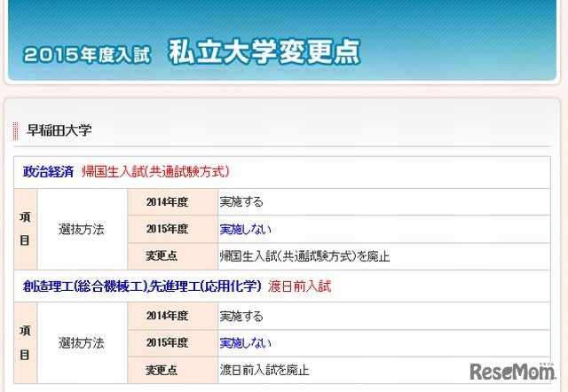Select the 早稲田大学 heading
568x392 pixels.
click(59, 130)
